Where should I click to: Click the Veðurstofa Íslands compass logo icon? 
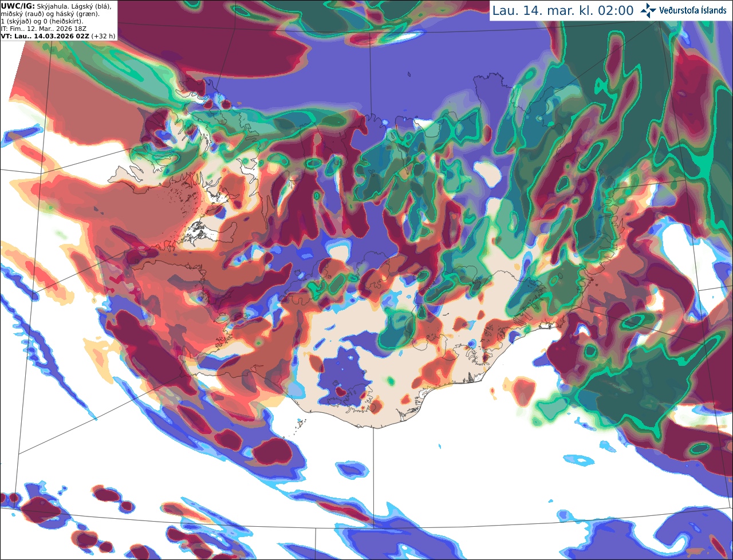(648, 10)
